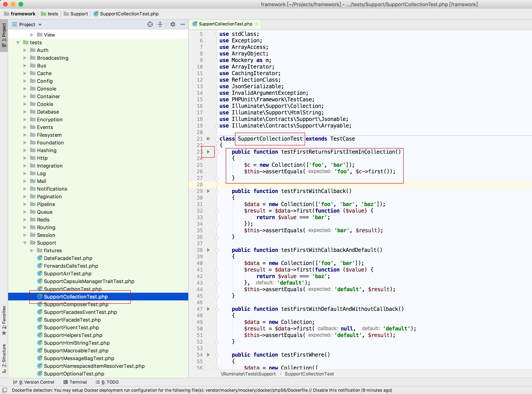Run class SupportCollectionTest via gutter double-arrow
Screen dimensions: 532x394
(208, 139)
